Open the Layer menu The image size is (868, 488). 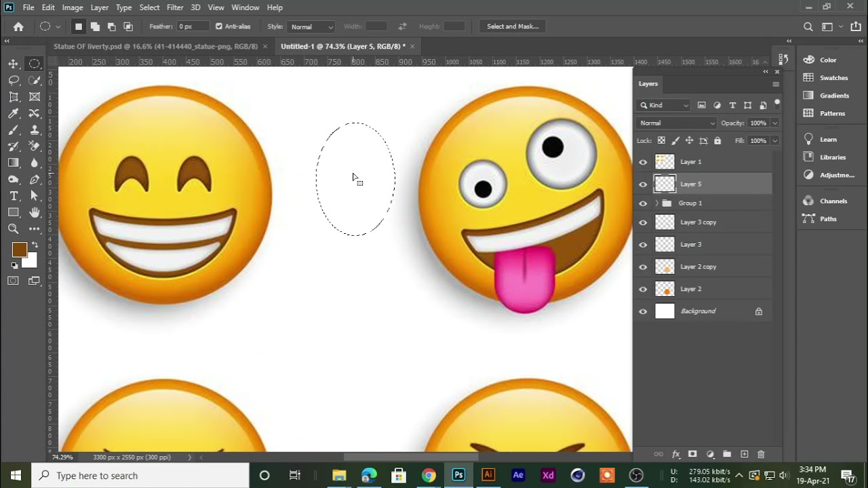[100, 7]
